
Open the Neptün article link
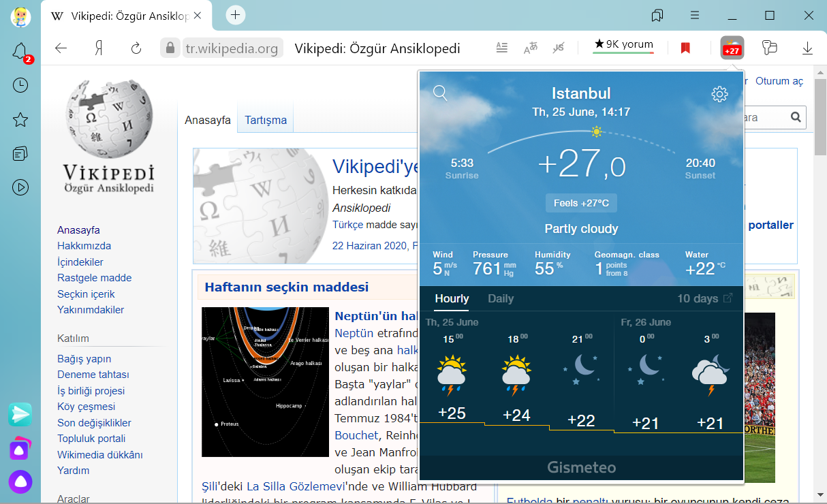(354, 333)
